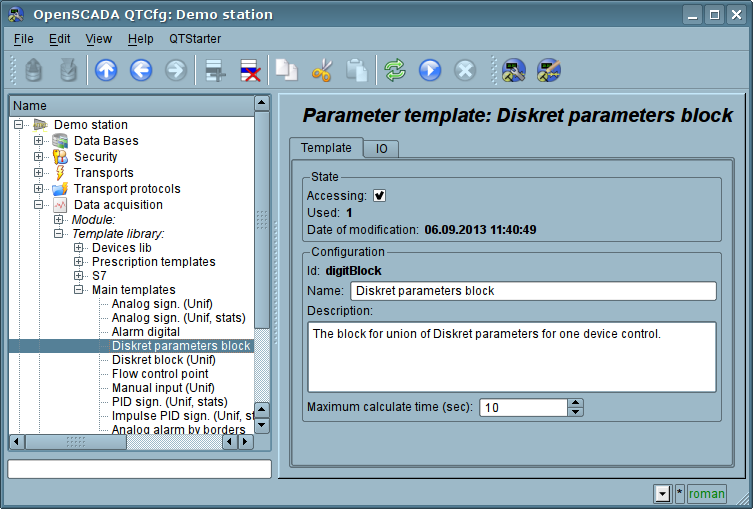This screenshot has height=509, width=753.
Task: Toggle the Accessing checkbox
Action: tap(379, 195)
